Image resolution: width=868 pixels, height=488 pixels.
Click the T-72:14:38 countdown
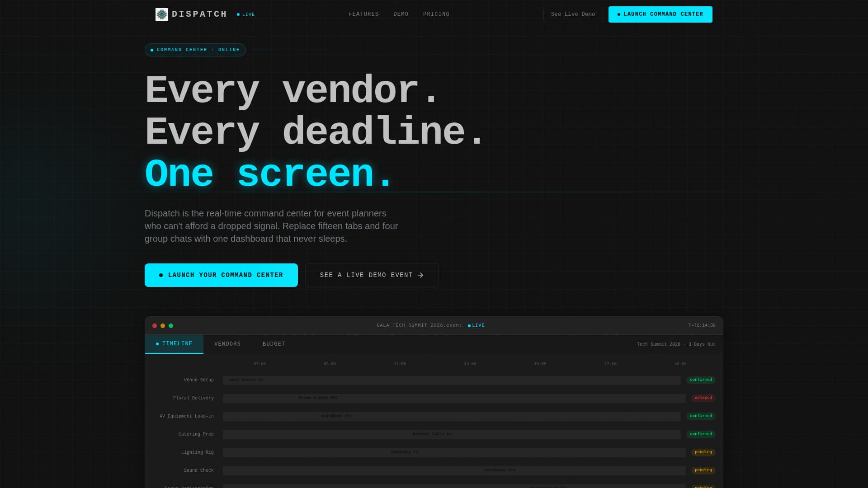pyautogui.click(x=702, y=325)
